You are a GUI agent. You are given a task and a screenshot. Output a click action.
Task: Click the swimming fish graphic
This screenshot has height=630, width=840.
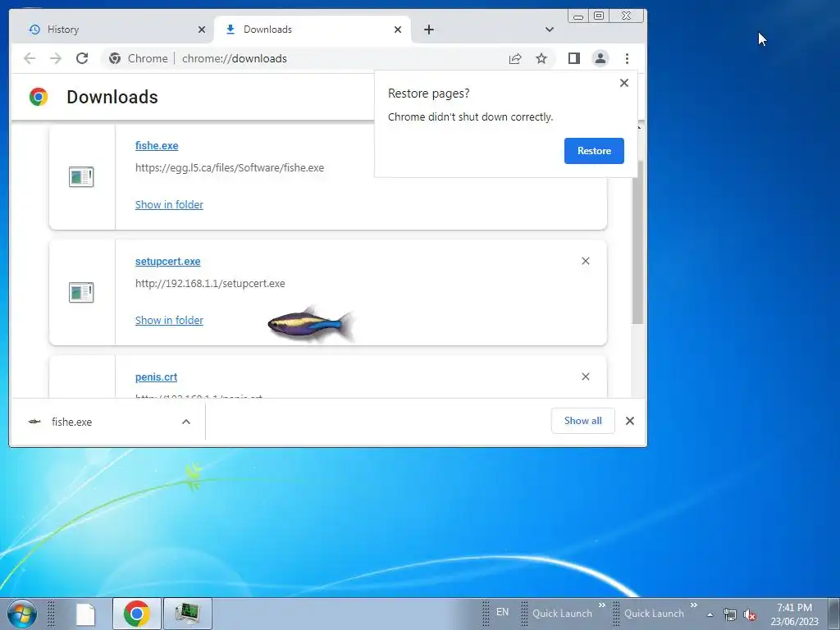[311, 324]
